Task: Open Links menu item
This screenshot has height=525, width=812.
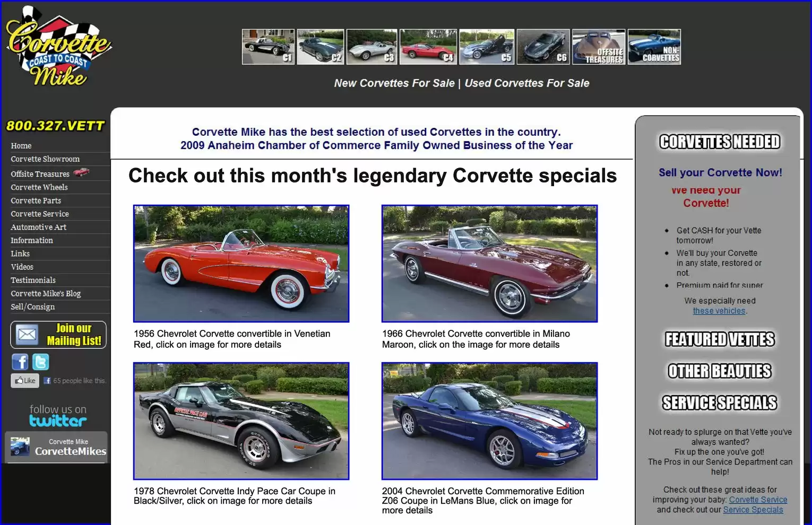Action: tap(20, 253)
